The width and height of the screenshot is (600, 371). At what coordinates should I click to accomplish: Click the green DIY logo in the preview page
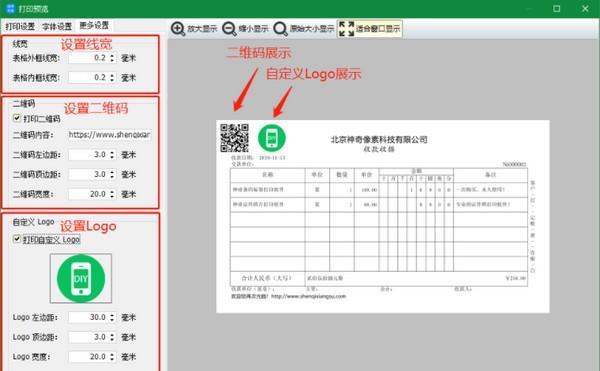click(x=272, y=138)
